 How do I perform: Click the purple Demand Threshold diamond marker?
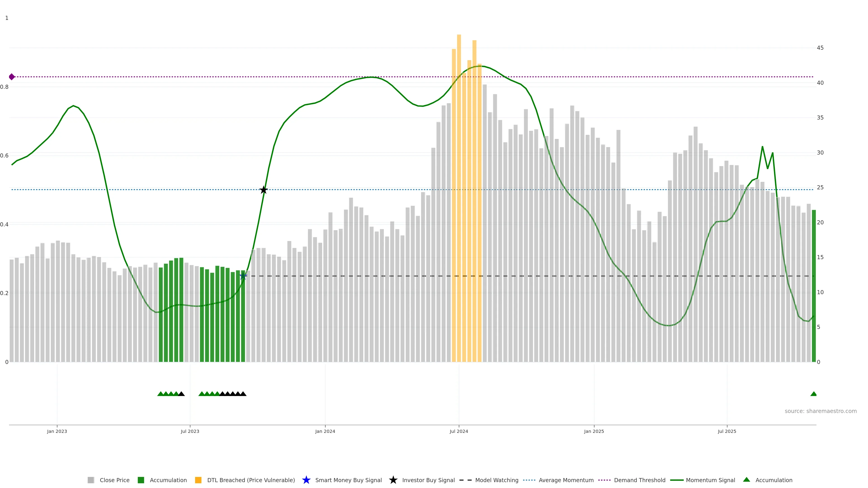12,77
